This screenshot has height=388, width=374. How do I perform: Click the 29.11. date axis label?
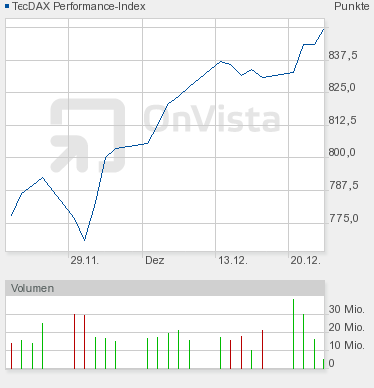85,260
